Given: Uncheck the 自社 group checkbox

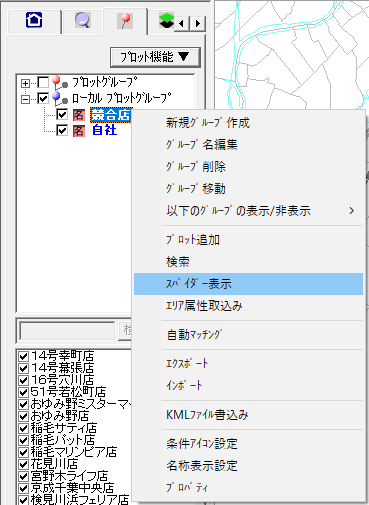Looking at the screenshot, I should point(62,130).
